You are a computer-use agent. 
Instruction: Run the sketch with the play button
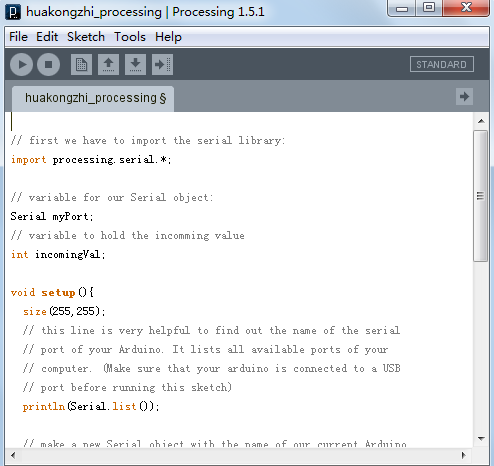pyautogui.click(x=22, y=64)
